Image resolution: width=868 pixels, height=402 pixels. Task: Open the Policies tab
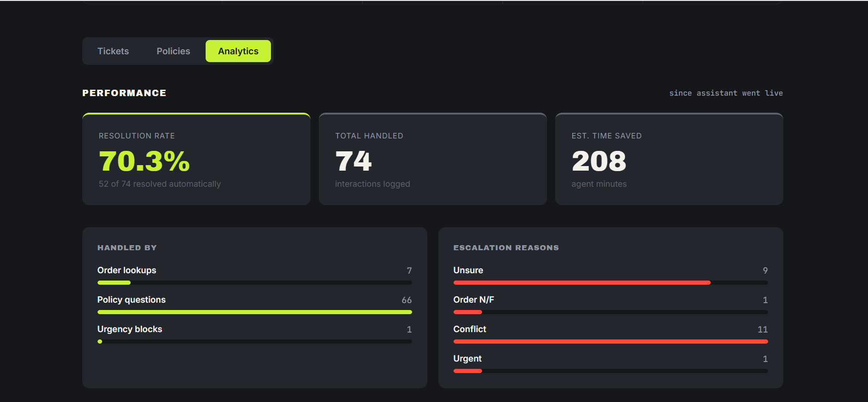click(x=173, y=51)
